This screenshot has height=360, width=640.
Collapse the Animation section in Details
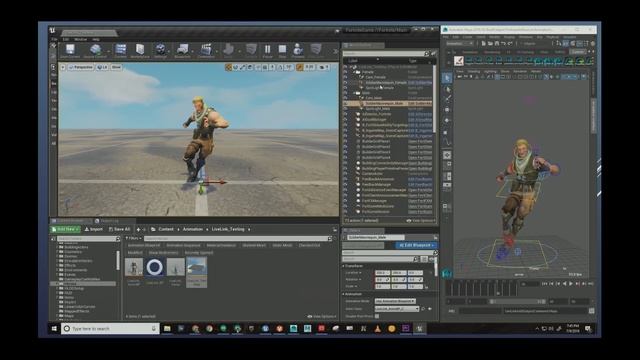pyautogui.click(x=344, y=294)
